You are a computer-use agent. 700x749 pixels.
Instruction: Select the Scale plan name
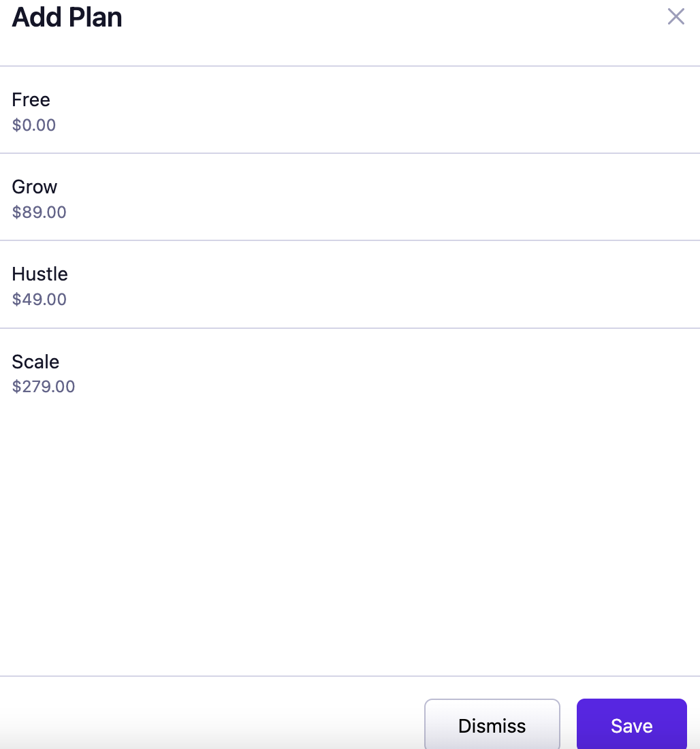point(35,362)
